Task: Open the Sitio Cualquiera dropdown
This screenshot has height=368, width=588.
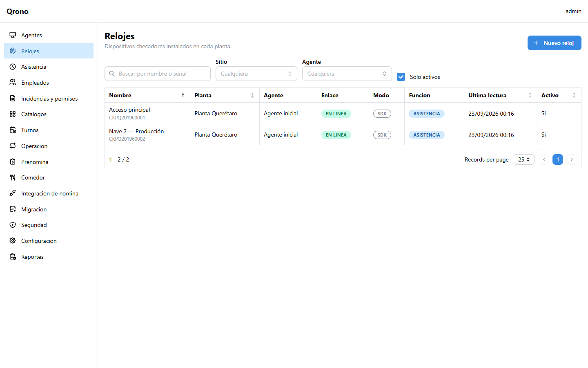Action: pos(256,74)
